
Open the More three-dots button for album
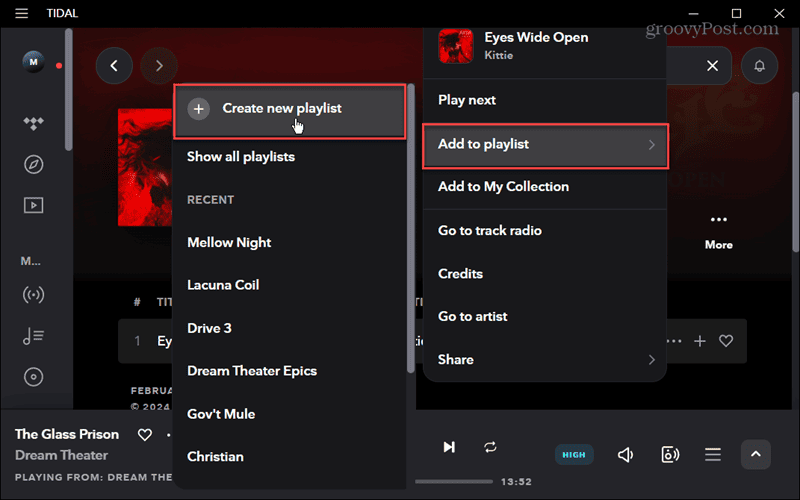[x=719, y=232]
